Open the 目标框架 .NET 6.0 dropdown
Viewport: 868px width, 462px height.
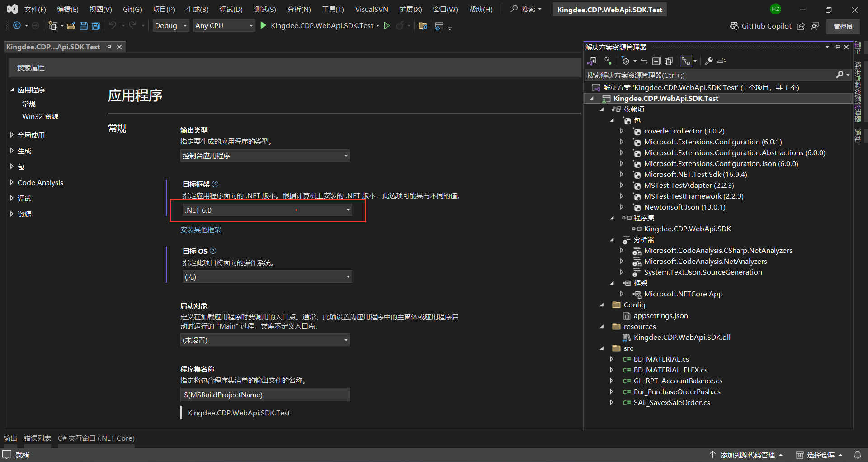tap(267, 210)
